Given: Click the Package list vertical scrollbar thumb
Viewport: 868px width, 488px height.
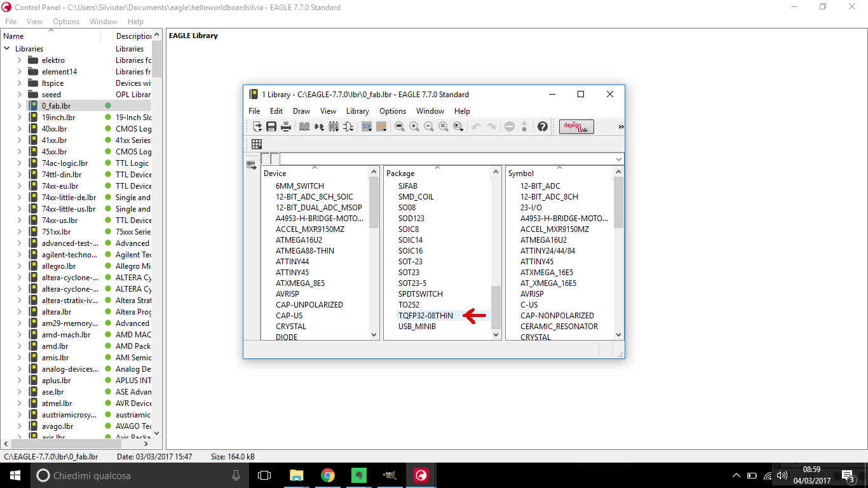Looking at the screenshot, I should [x=496, y=307].
